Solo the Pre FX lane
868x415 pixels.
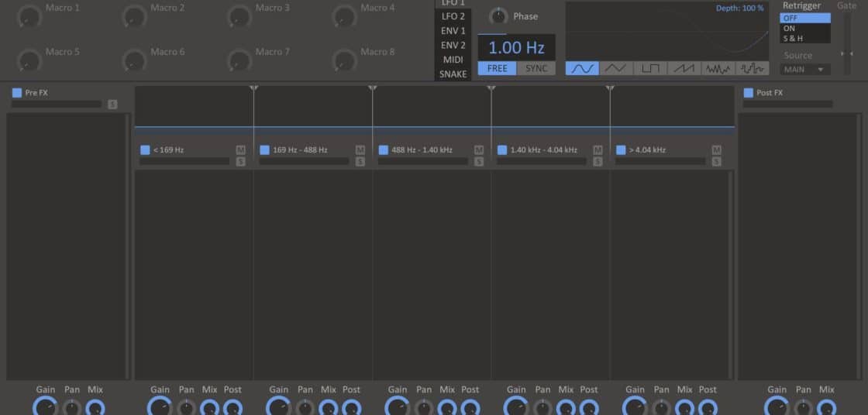[x=112, y=104]
